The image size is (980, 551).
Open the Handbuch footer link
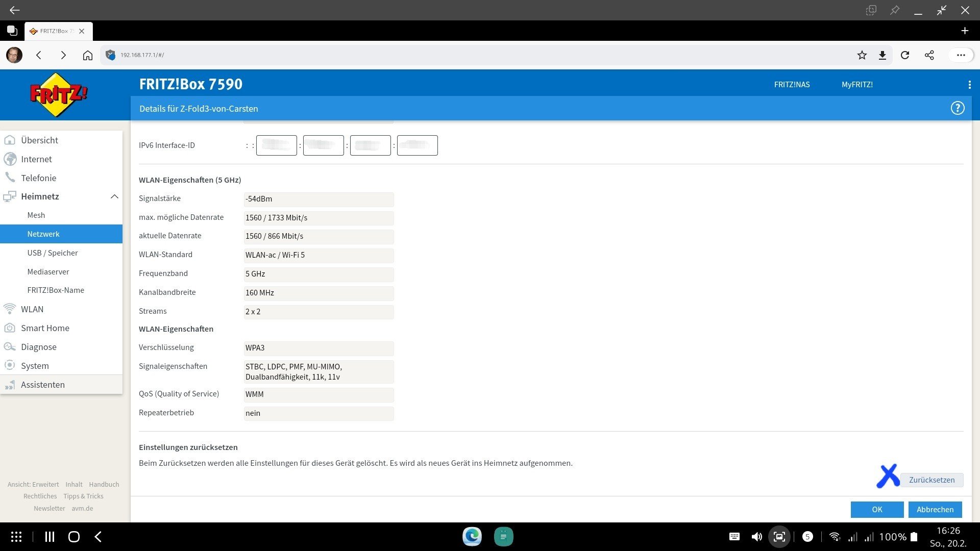tap(104, 485)
